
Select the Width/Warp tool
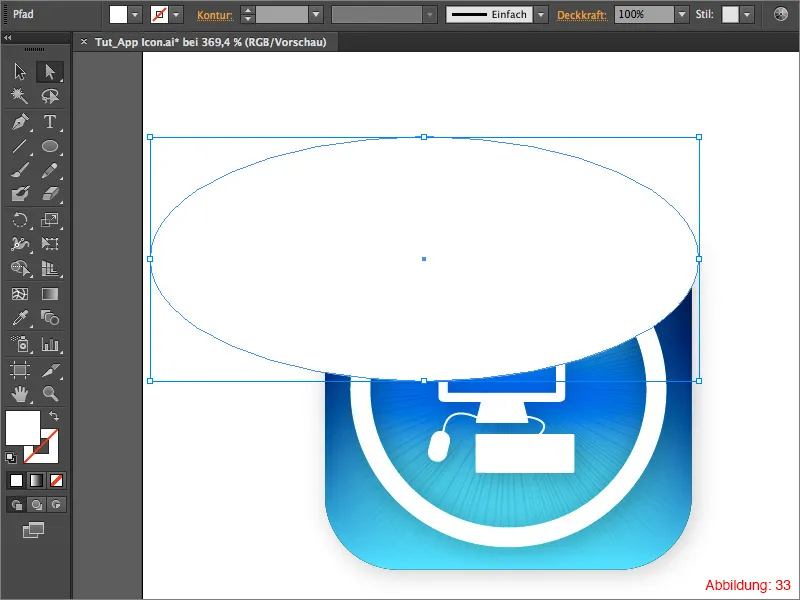[x=20, y=244]
